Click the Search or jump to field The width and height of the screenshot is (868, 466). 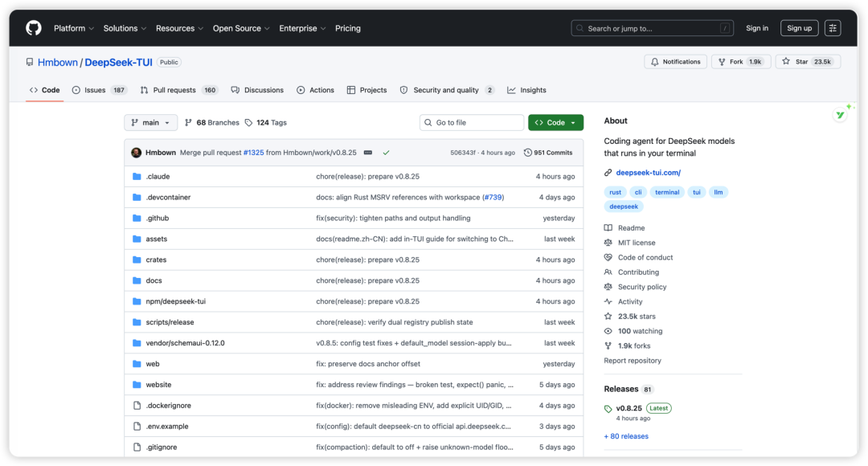(x=652, y=28)
